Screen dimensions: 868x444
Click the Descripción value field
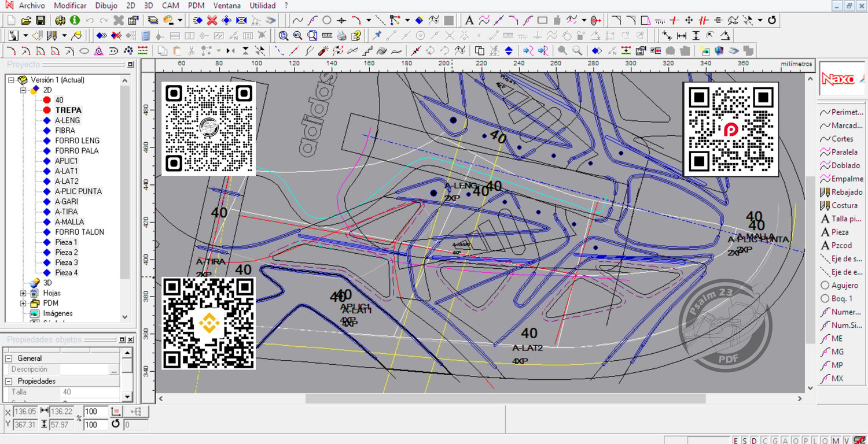[84, 369]
